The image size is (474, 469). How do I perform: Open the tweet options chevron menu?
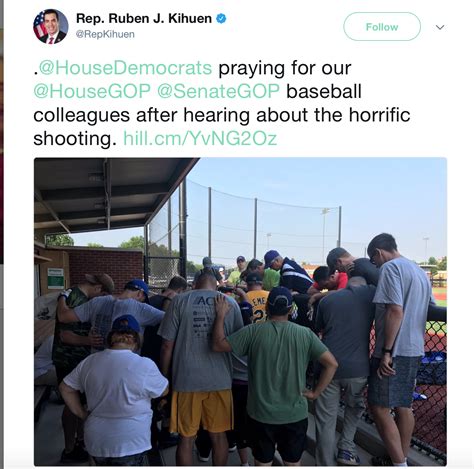(x=440, y=27)
